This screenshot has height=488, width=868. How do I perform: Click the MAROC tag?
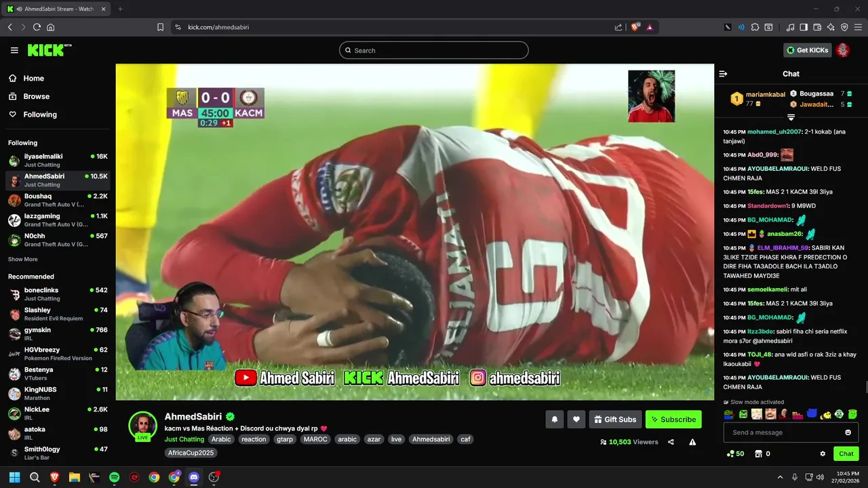click(315, 439)
